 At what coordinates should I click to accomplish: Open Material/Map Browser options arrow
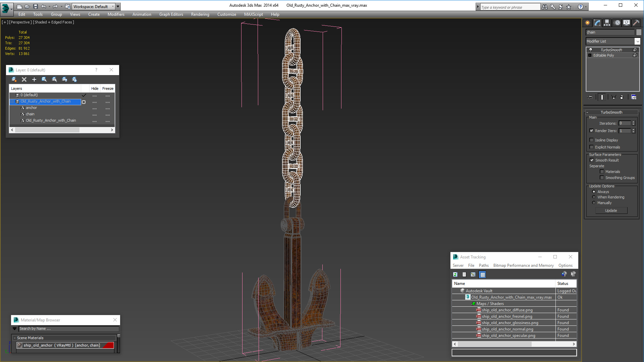coord(14,329)
